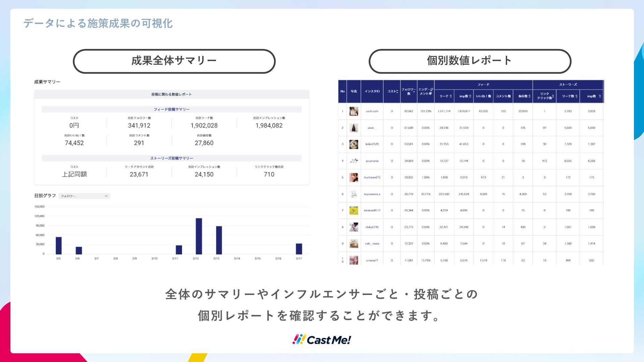Open the sachi.cafe account link
The height and width of the screenshot is (362, 644).
pos(372,111)
